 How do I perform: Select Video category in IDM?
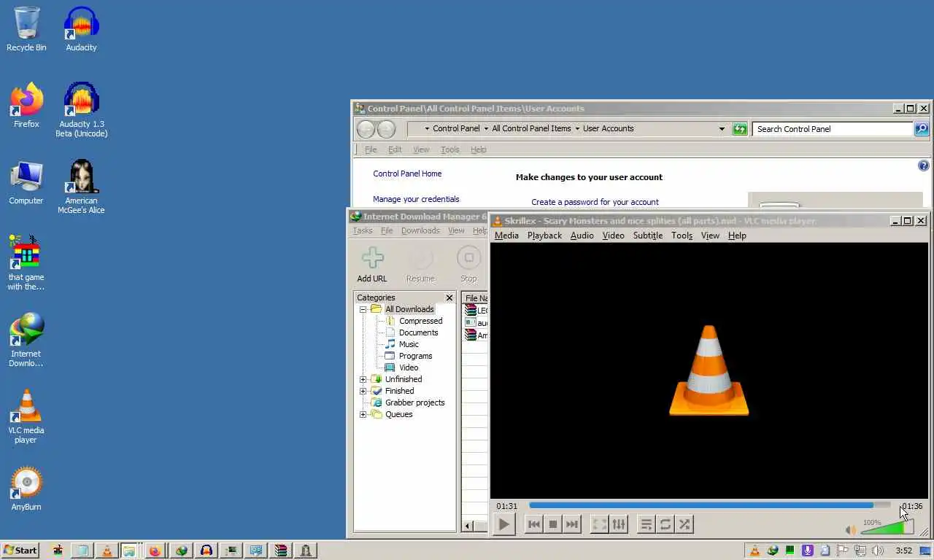click(409, 367)
